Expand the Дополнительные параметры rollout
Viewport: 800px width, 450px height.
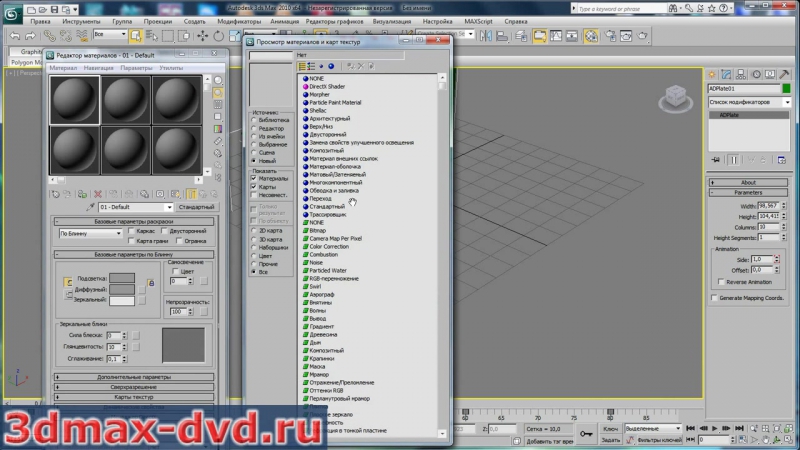[134, 377]
